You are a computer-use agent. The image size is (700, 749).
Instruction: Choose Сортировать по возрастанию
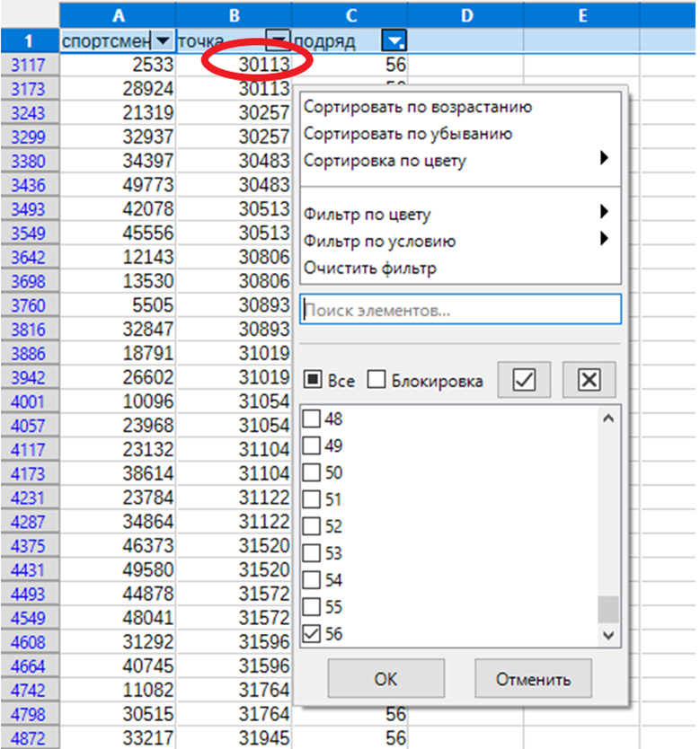coord(418,107)
